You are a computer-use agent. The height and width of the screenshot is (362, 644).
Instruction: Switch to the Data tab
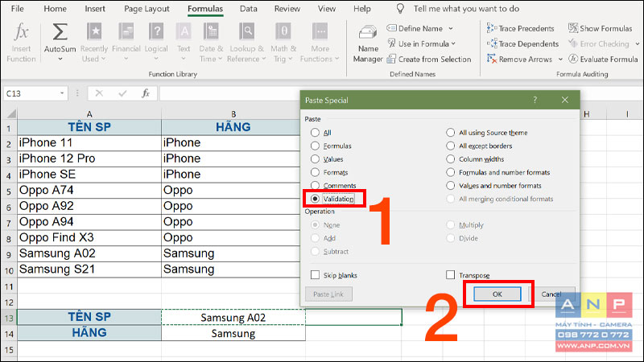pyautogui.click(x=249, y=9)
